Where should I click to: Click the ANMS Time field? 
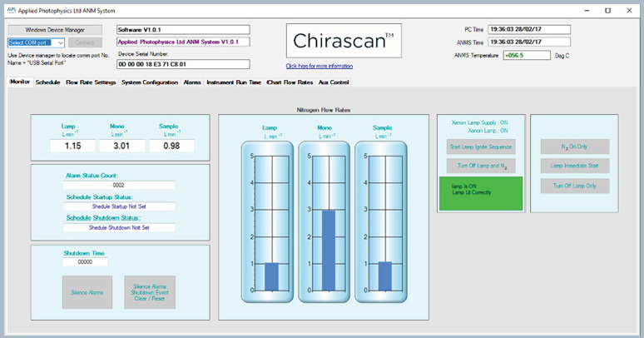529,42
